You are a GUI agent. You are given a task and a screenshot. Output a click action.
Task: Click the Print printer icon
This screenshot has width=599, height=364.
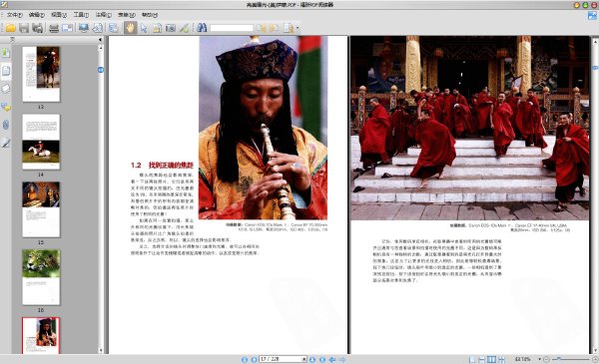pyautogui.click(x=54, y=28)
